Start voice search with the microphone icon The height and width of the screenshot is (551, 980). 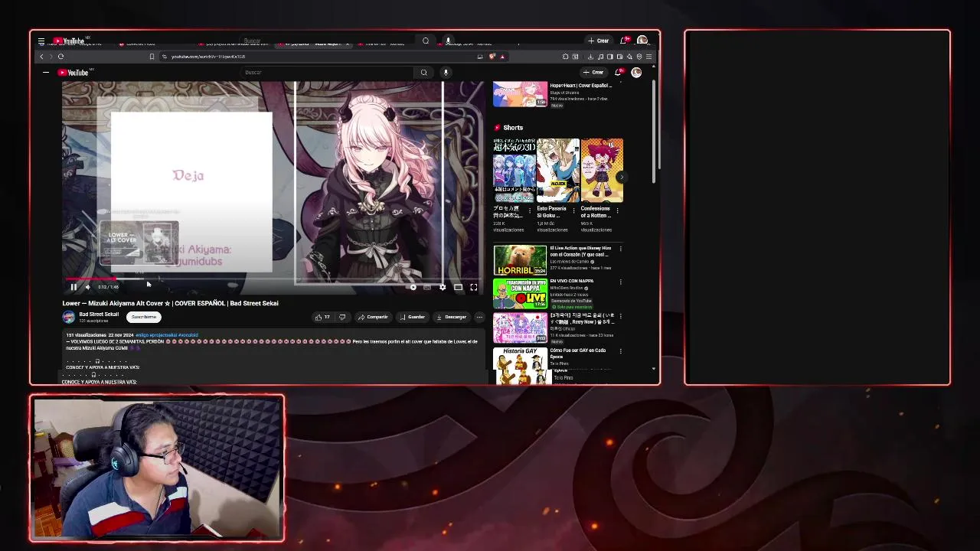pos(446,73)
